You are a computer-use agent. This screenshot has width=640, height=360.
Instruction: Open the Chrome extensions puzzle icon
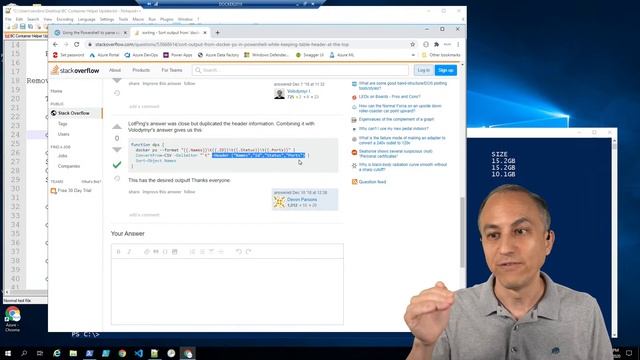436,44
